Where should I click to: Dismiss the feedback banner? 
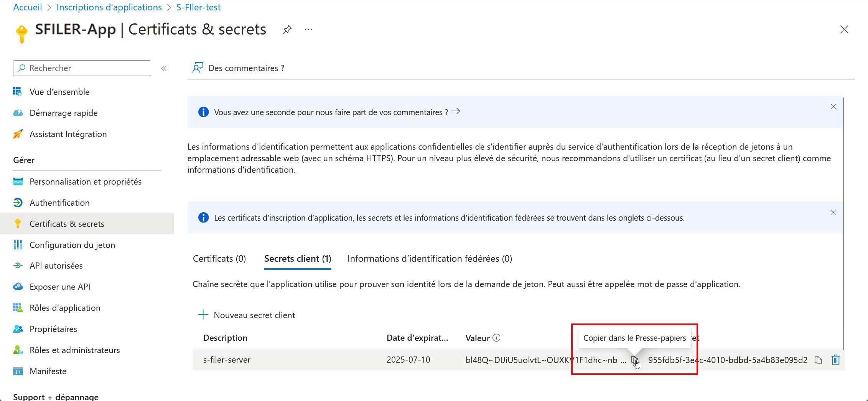coord(833,107)
